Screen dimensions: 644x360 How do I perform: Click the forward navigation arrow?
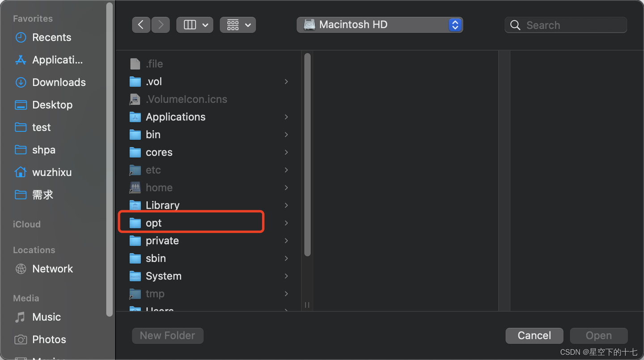(161, 25)
